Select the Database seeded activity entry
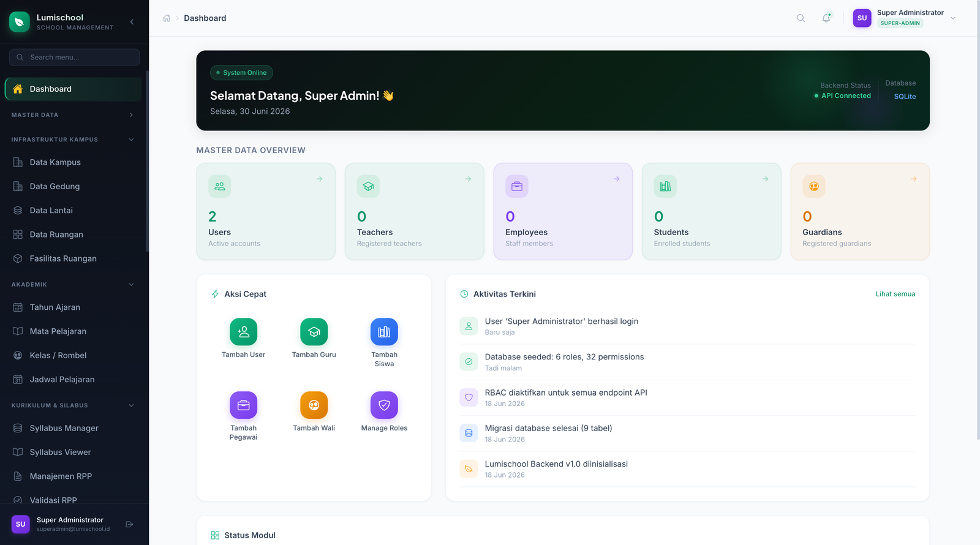980x545 pixels. [x=688, y=363]
